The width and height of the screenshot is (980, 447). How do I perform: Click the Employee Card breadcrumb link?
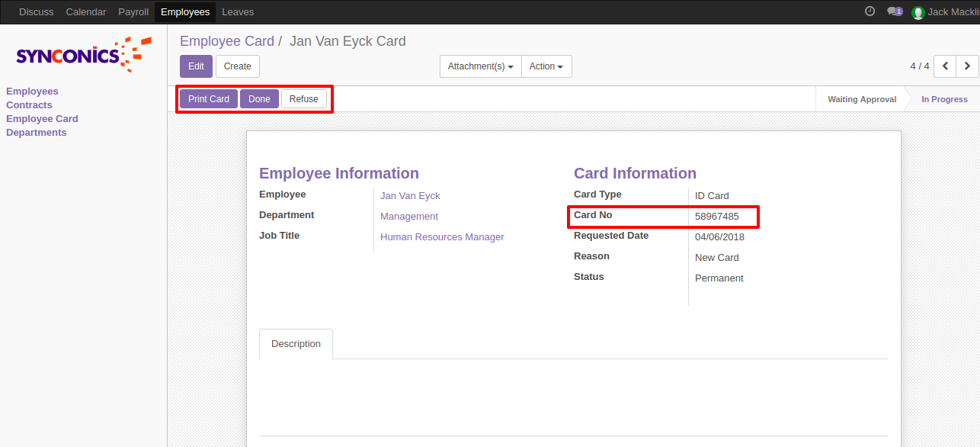pos(226,41)
